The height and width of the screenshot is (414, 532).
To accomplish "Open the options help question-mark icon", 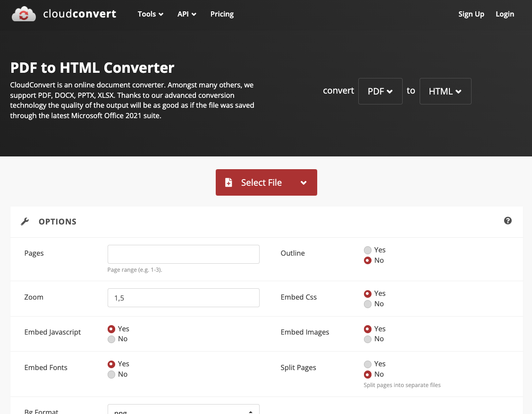I will click(x=507, y=221).
